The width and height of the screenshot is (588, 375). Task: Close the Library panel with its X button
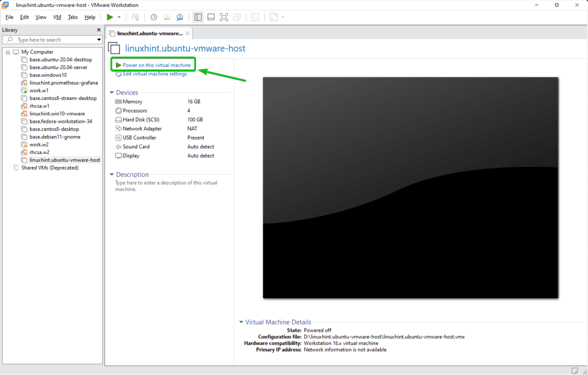click(x=98, y=29)
